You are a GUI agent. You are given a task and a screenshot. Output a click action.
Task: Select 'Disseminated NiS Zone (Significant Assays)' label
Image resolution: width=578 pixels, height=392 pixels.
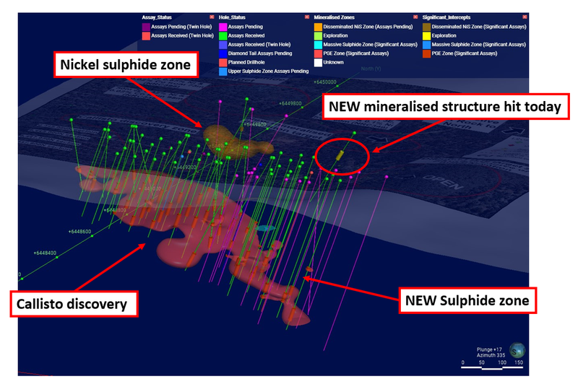pos(479,27)
